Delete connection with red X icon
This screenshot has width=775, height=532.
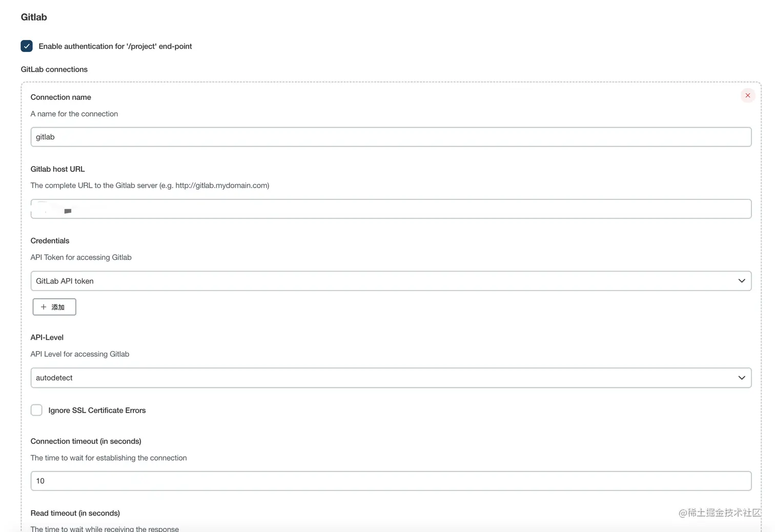click(x=747, y=95)
